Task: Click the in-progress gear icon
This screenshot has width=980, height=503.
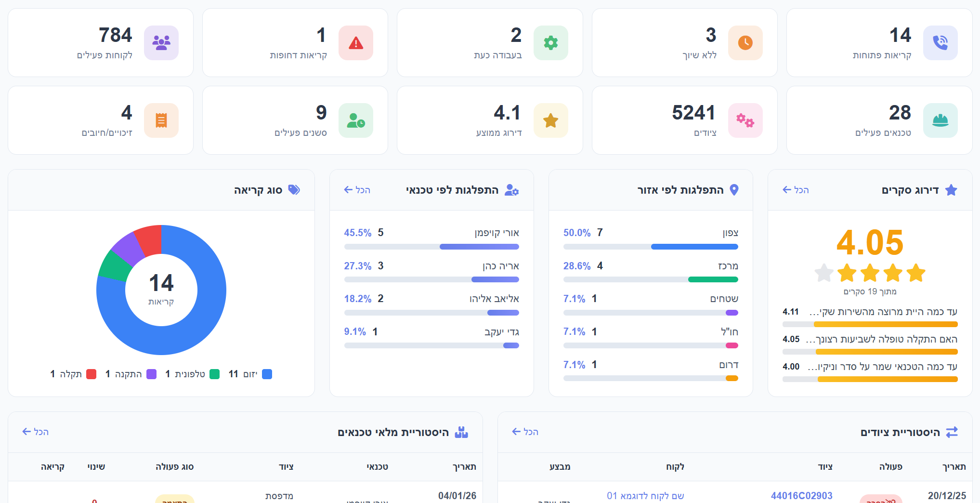Action: (x=550, y=43)
